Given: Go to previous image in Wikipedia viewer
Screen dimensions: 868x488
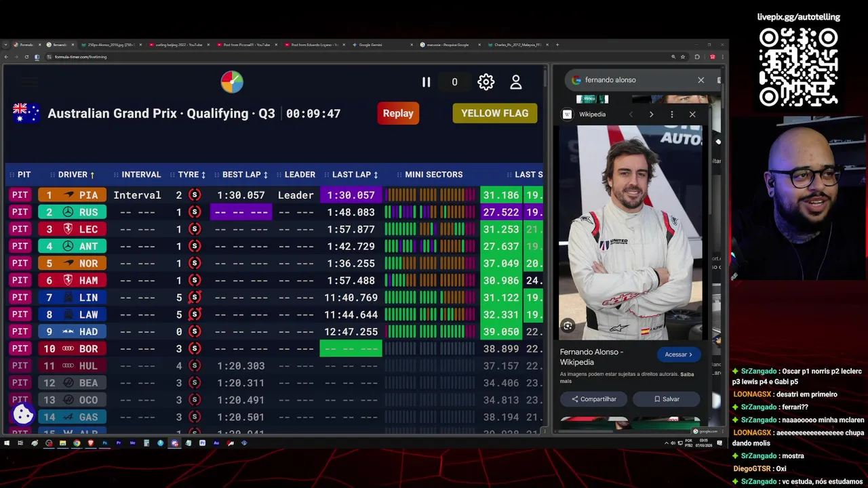Looking at the screenshot, I should tap(631, 115).
